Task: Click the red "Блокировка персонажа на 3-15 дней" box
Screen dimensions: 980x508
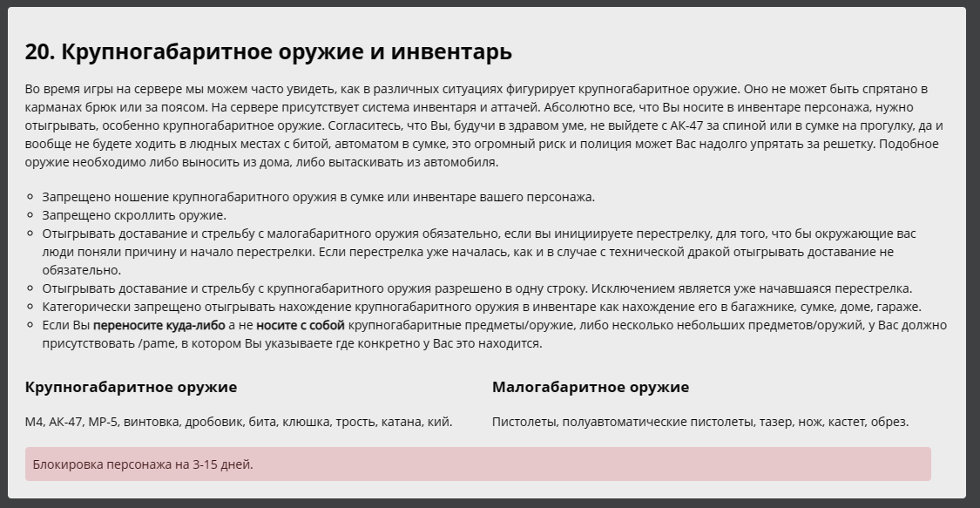Action: [x=477, y=464]
